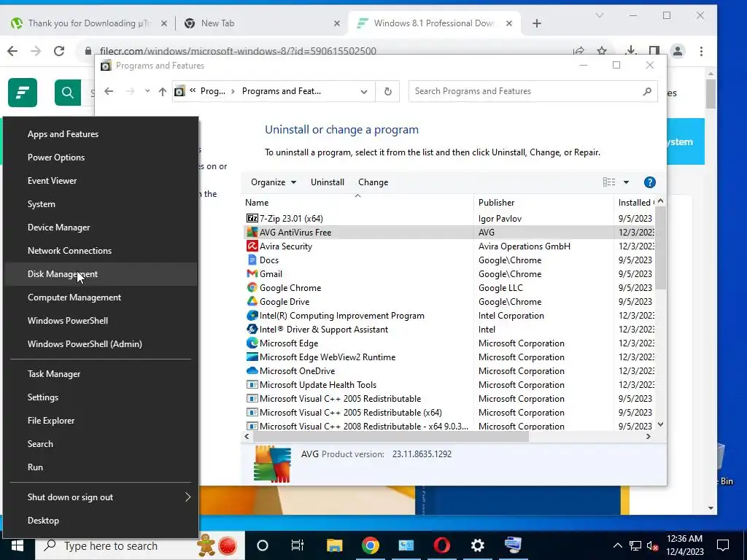Open File Explorer taskbar icon

point(334,545)
